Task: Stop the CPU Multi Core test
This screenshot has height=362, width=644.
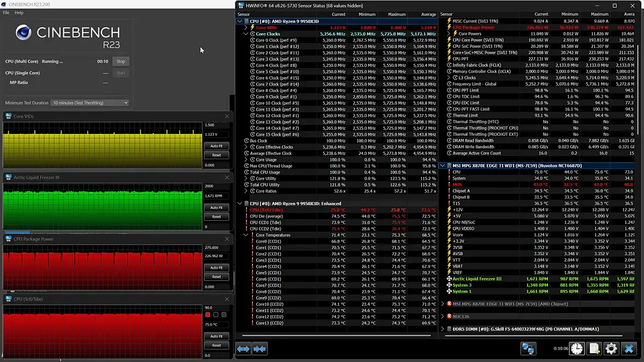Action: (121, 61)
